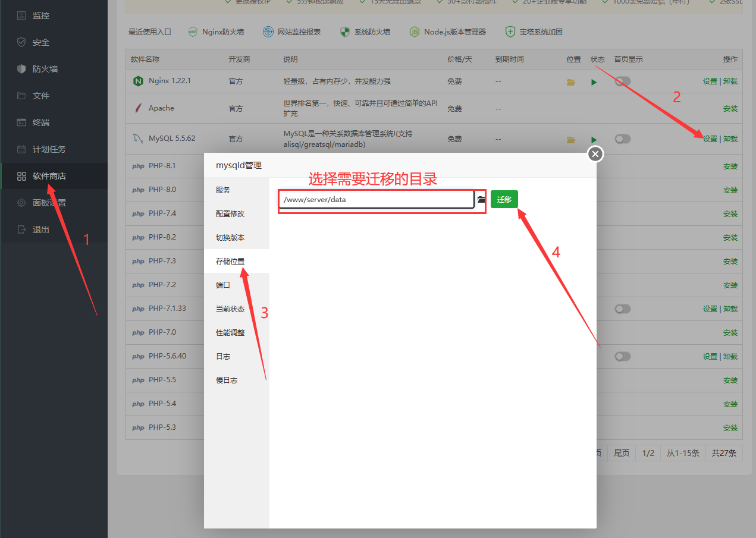Click the 安全 shield icon
This screenshot has height=538, width=756.
click(x=21, y=42)
